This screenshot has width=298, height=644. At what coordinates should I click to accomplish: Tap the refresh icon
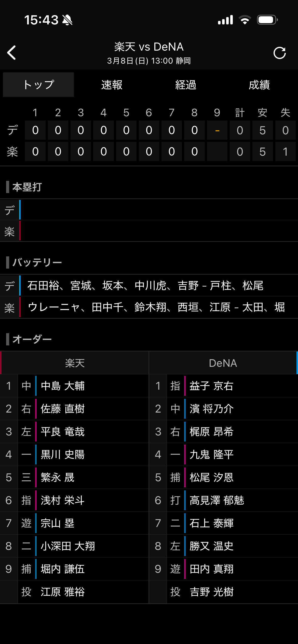pyautogui.click(x=279, y=53)
